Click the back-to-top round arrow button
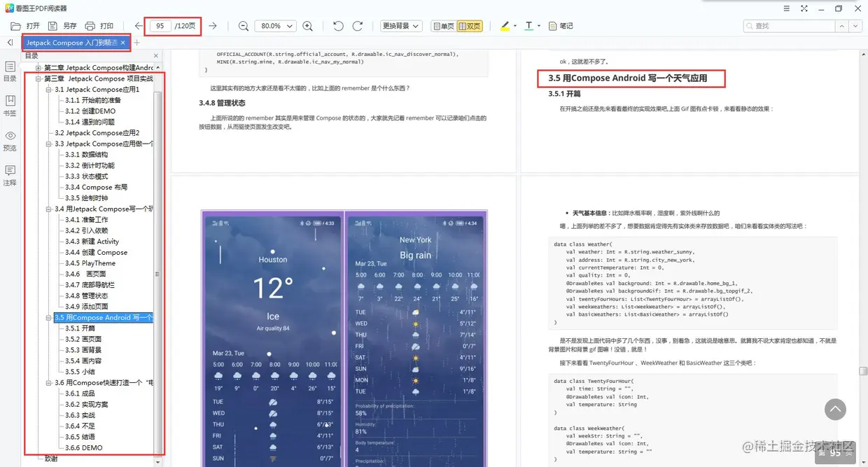The height and width of the screenshot is (467, 868). click(835, 410)
